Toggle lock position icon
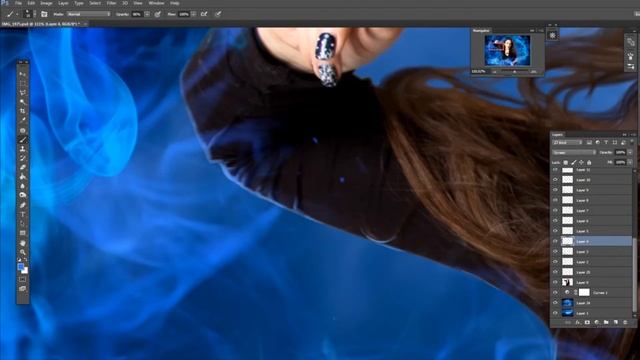The width and height of the screenshot is (640, 360). 581,162
